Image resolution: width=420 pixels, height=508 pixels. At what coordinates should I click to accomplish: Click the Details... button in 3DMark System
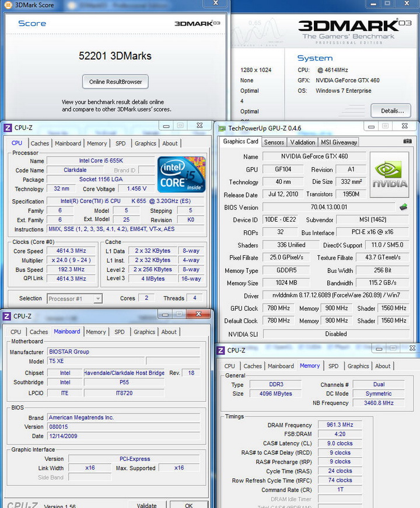pyautogui.click(x=391, y=111)
